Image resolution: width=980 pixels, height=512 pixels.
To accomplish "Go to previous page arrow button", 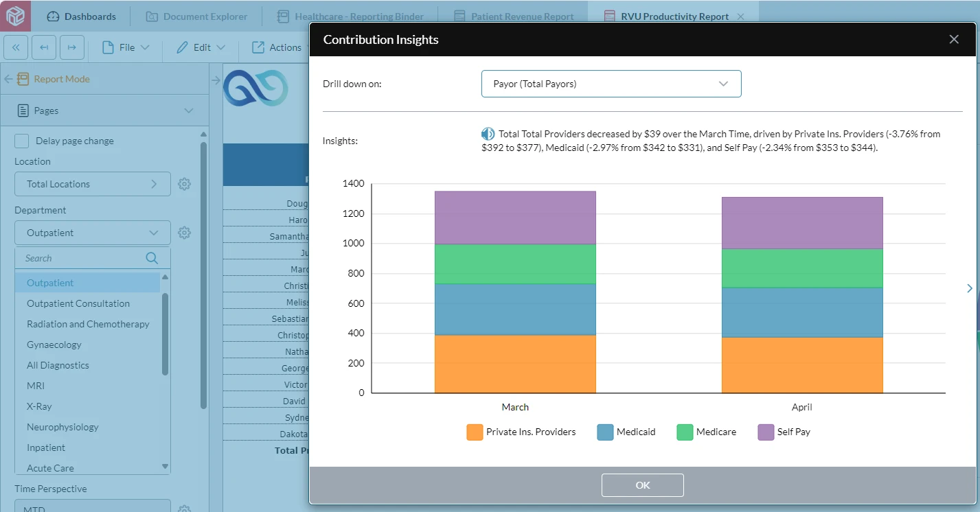I will 44,47.
